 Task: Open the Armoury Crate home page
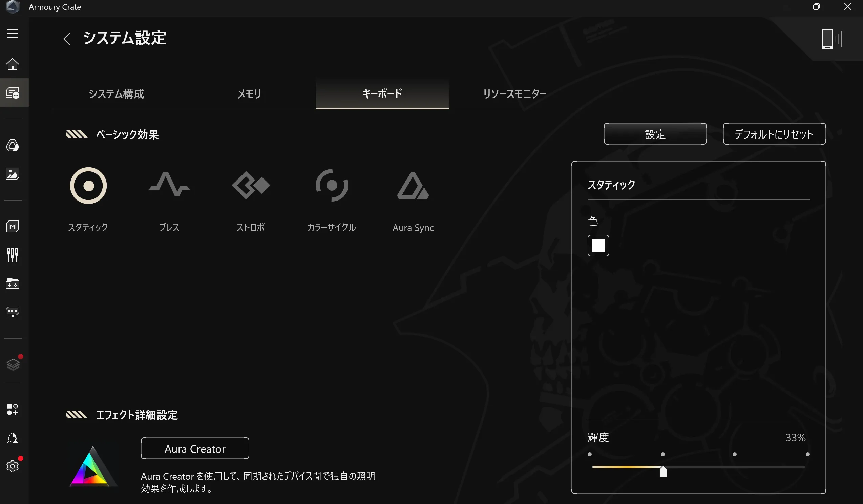coord(13,64)
